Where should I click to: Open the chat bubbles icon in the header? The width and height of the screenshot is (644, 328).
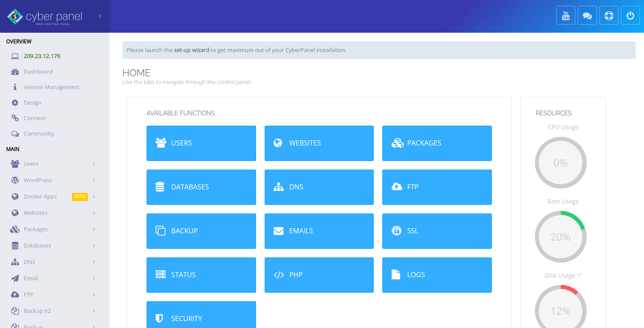[587, 15]
